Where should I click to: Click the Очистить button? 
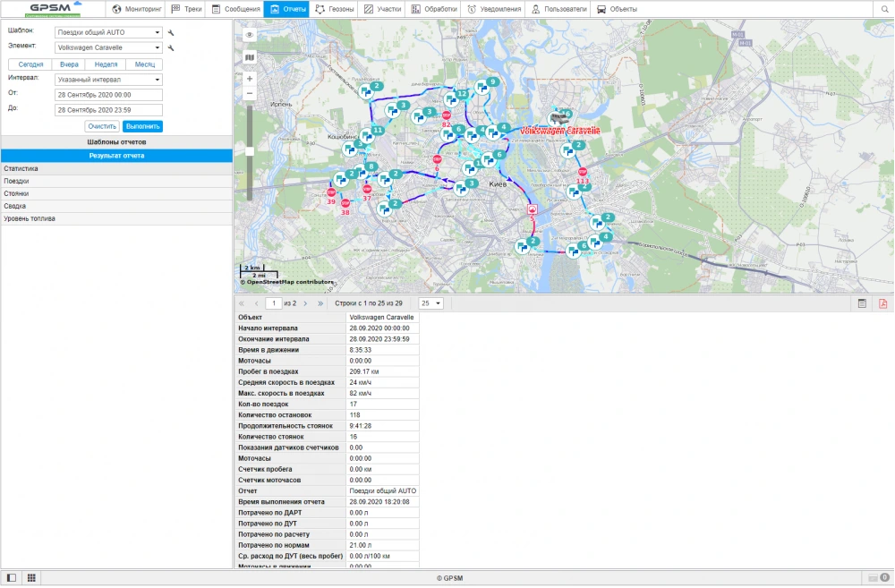pos(102,126)
